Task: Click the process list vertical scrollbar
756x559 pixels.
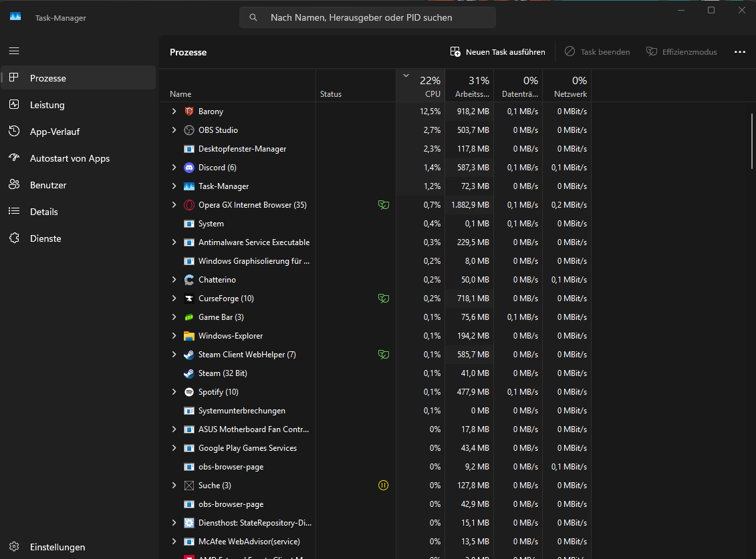Action: pos(752,142)
